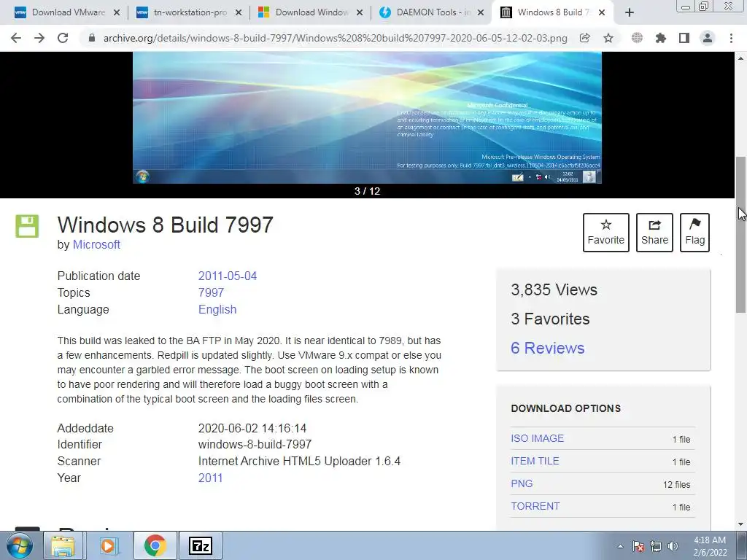Click the green floppy disk software icon
This screenshot has width=747, height=560.
(27, 226)
